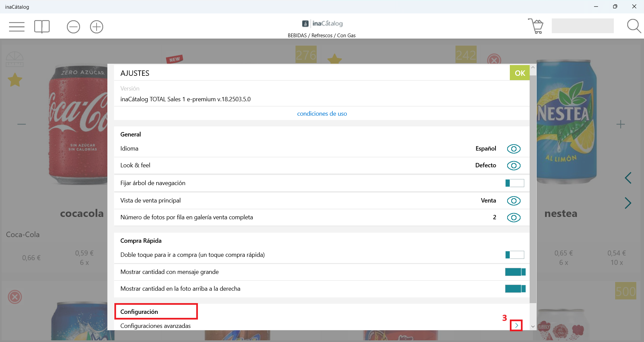Go to next product with right chevron

[x=628, y=203]
